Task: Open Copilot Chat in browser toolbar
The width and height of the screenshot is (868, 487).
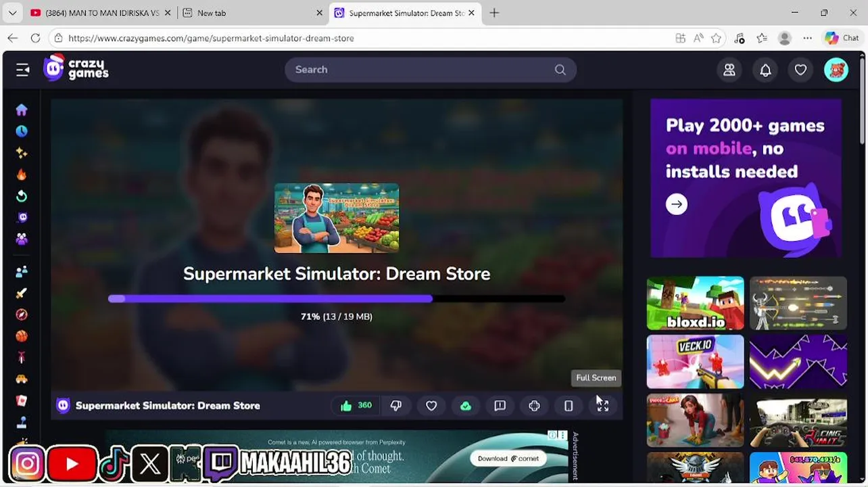Action: coord(841,39)
